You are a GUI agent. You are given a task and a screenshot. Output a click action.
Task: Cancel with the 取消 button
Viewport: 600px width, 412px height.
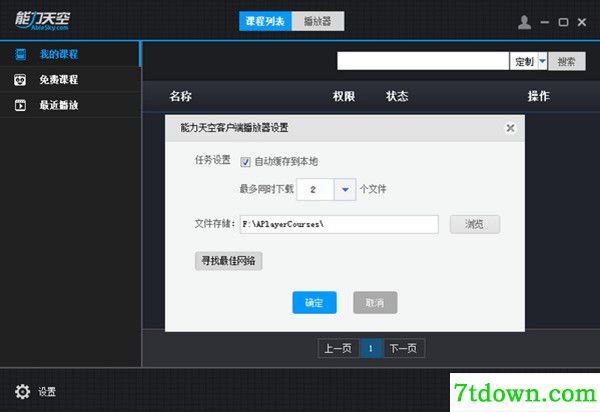(x=375, y=303)
